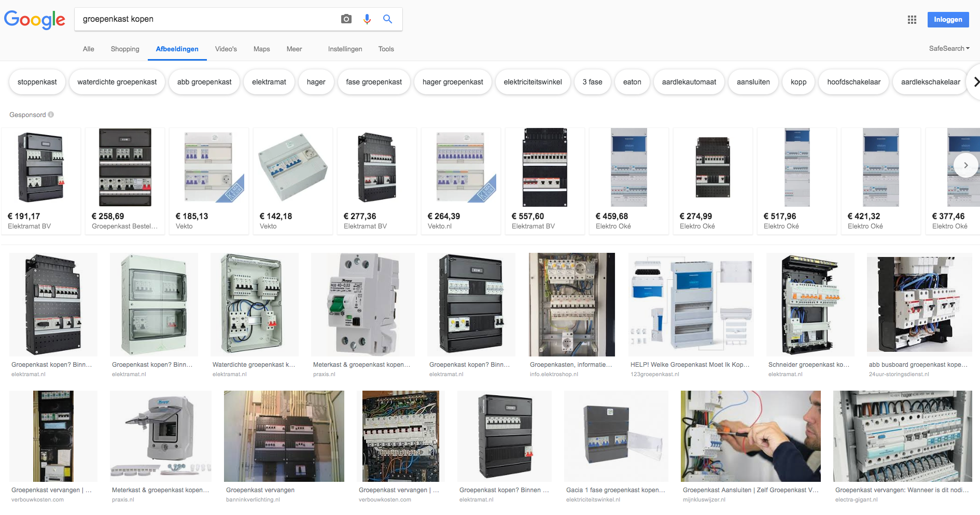The image size is (980, 515).
Task: Open the SafeSearch dropdown
Action: [x=949, y=48]
